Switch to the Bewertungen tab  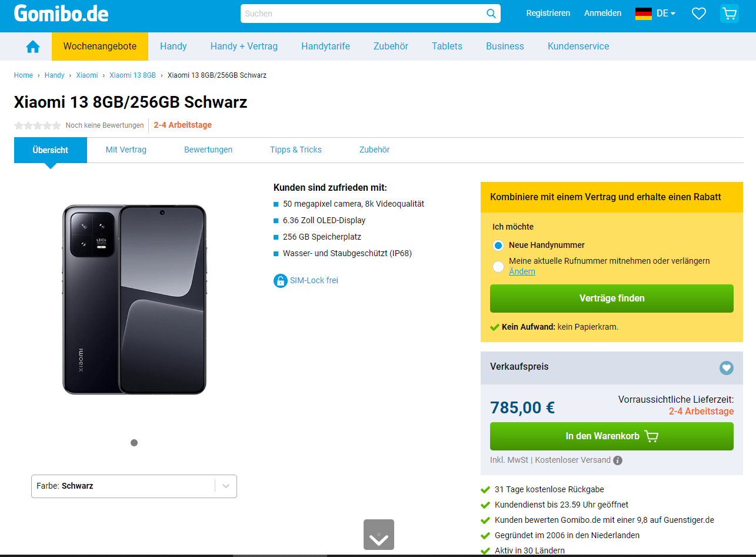coord(208,150)
